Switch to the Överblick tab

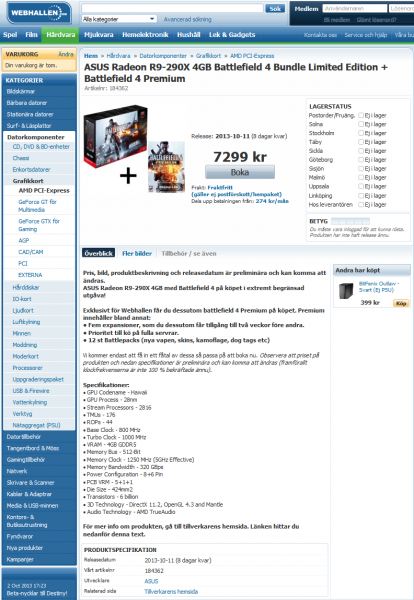98,253
